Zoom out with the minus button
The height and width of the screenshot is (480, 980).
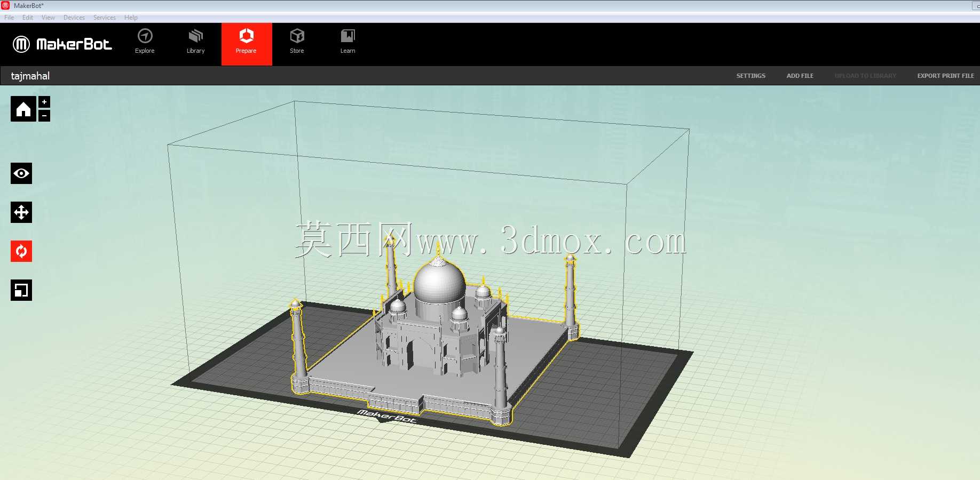[44, 115]
